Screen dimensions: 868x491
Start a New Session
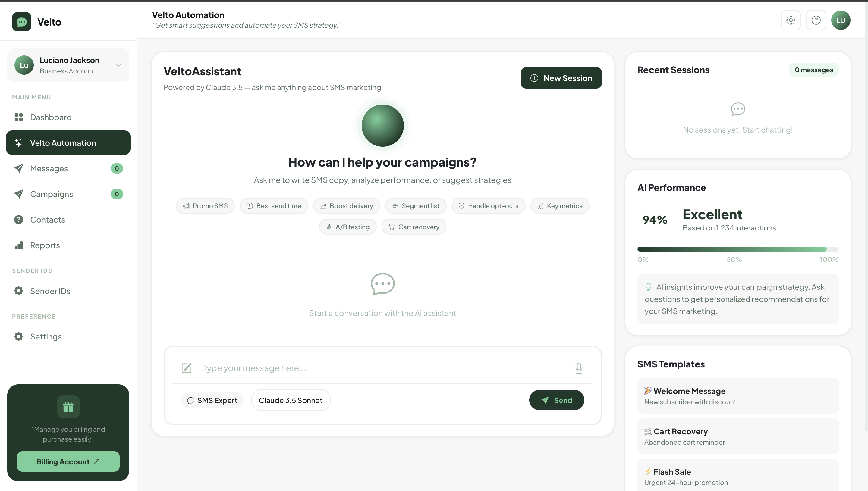pos(561,78)
